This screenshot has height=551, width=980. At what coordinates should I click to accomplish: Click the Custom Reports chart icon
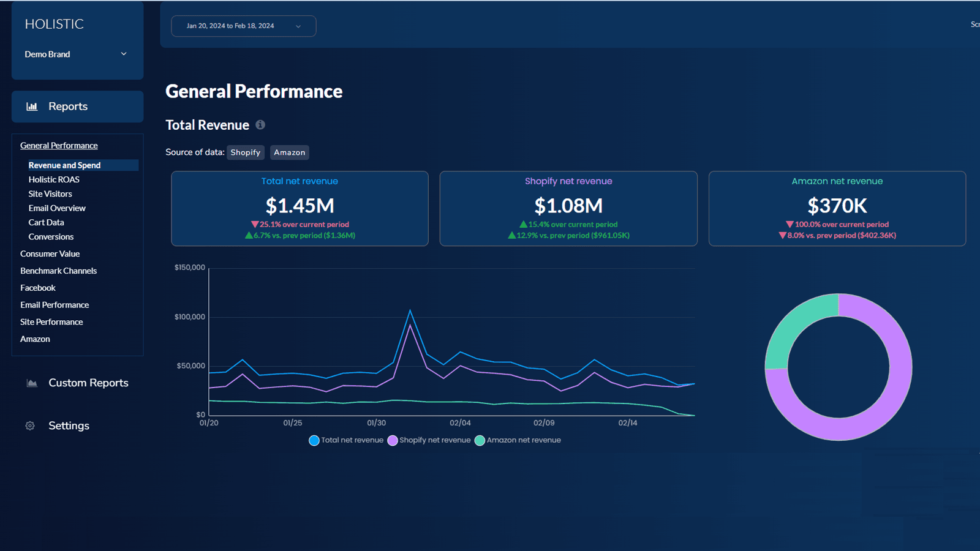click(x=31, y=383)
